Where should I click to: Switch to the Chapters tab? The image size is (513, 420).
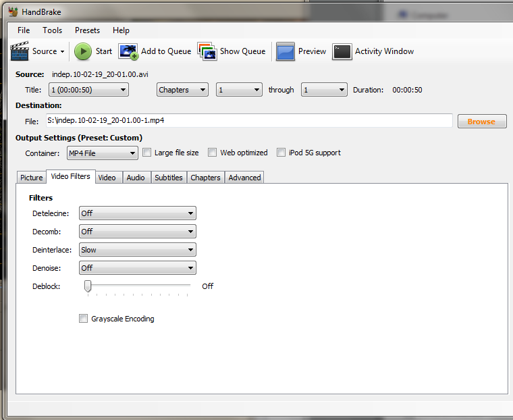point(205,178)
